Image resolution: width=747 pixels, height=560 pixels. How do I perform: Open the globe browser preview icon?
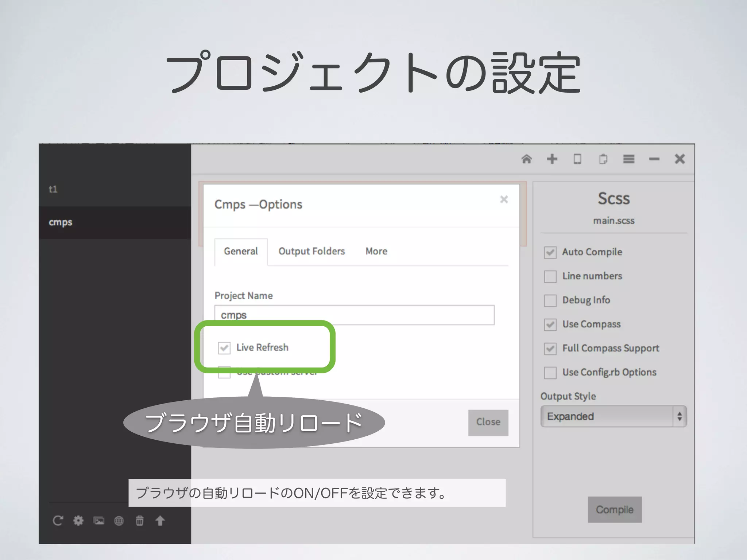coord(119,521)
